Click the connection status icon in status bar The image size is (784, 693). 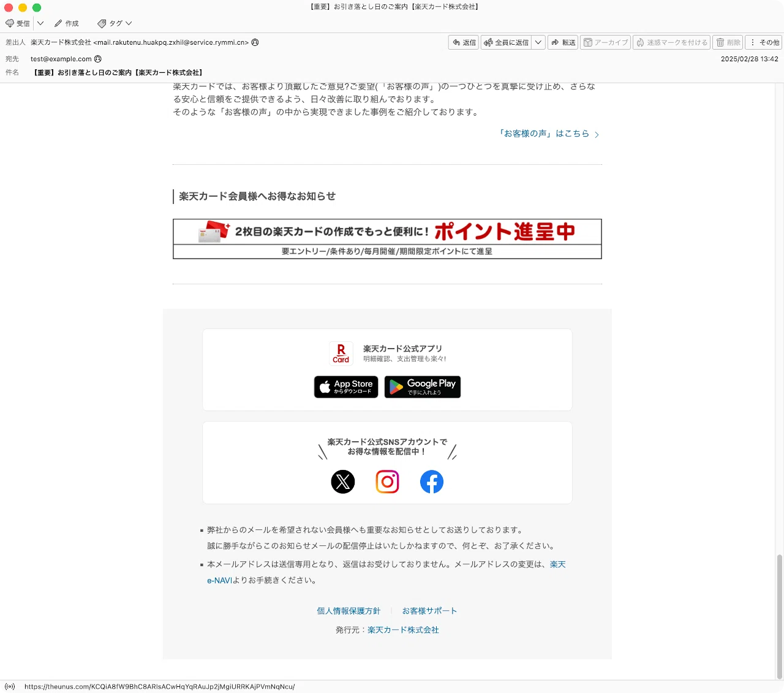pos(10,687)
